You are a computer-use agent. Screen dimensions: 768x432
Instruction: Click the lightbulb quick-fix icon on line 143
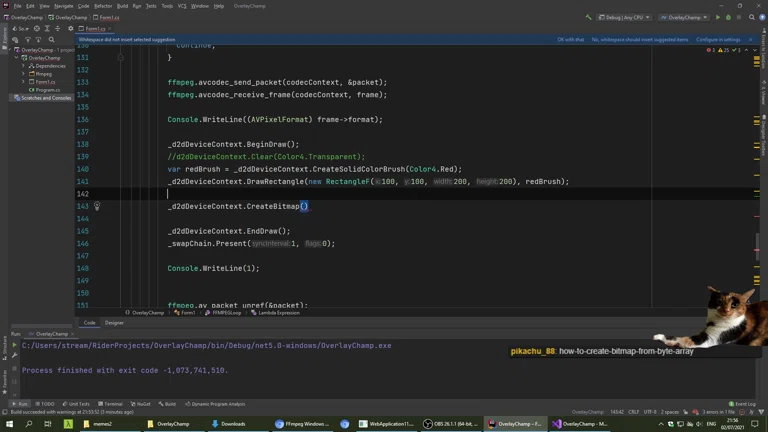(x=97, y=206)
